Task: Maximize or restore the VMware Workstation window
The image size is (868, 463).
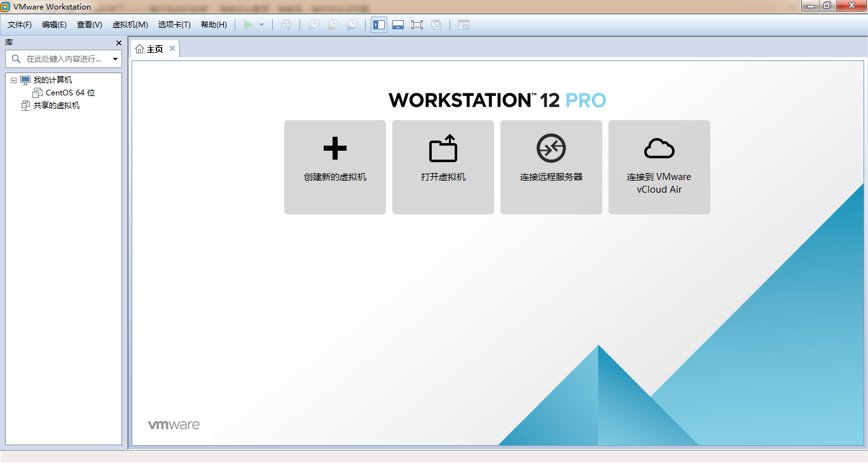Action: (x=827, y=6)
